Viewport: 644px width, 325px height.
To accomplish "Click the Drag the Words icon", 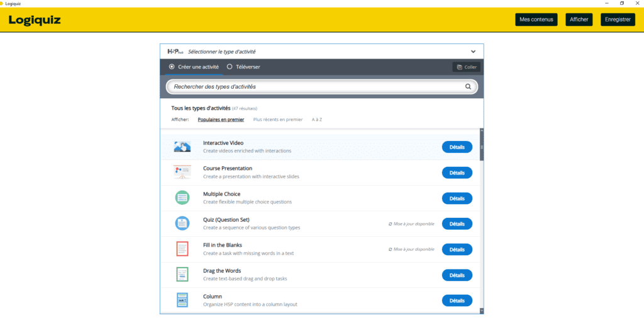I will (x=182, y=275).
